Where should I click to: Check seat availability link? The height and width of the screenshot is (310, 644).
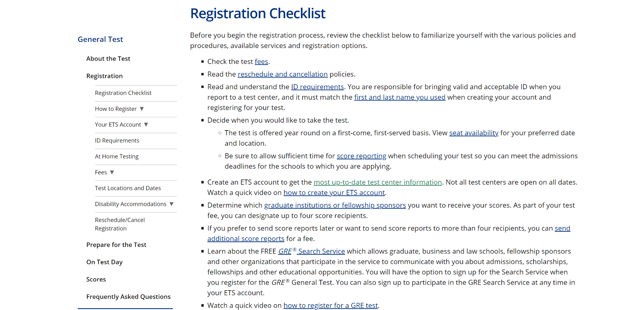(474, 133)
